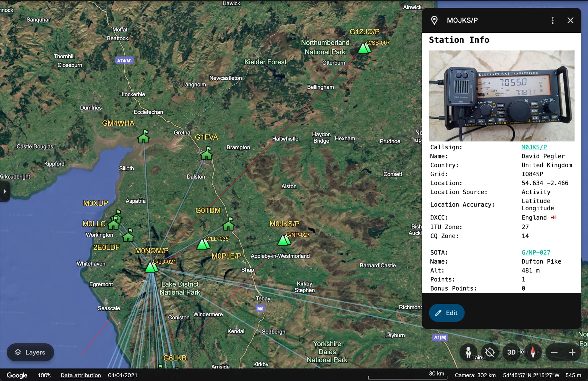The image size is (588, 381).
Task: Click the M6 road shield
Action: [260, 308]
